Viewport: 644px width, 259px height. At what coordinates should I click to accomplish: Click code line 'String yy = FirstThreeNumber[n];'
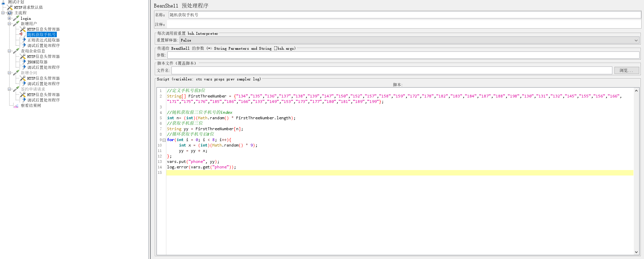(x=205, y=129)
